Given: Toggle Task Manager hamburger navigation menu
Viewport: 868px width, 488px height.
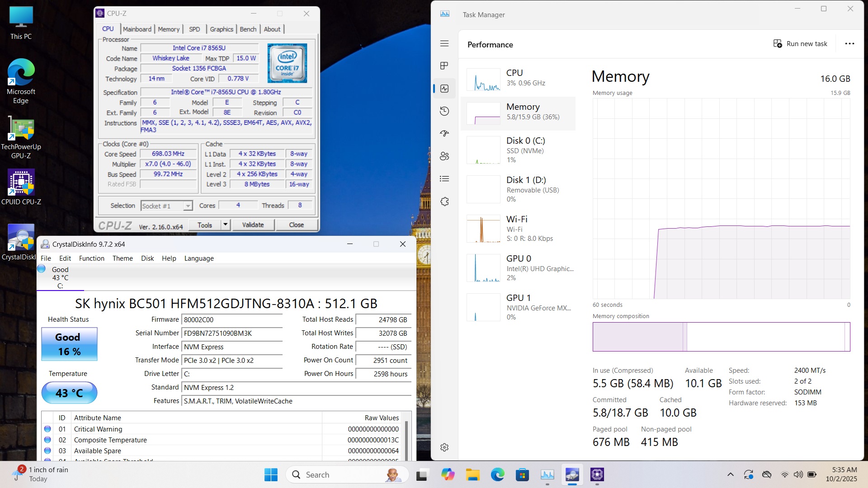Looking at the screenshot, I should 444,43.
